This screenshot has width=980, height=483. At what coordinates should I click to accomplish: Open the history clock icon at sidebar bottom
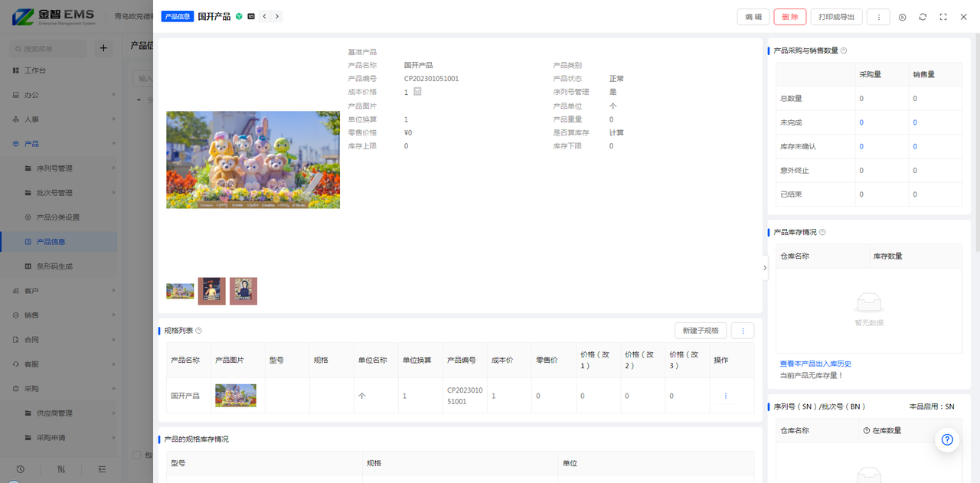[20, 469]
